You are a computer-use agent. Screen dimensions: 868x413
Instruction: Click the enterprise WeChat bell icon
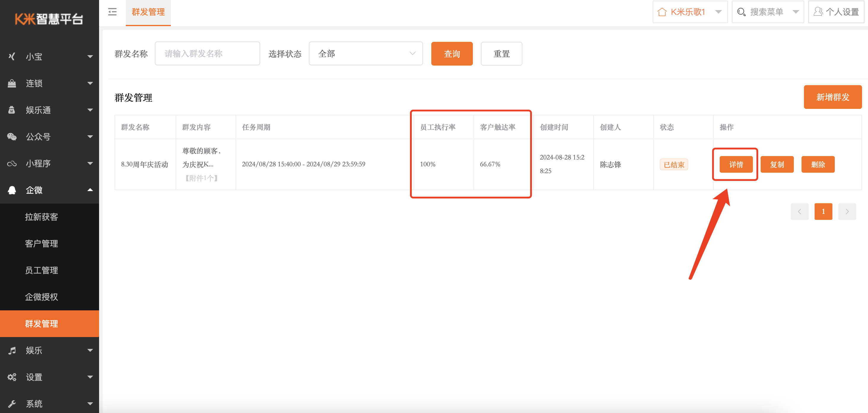click(12, 190)
